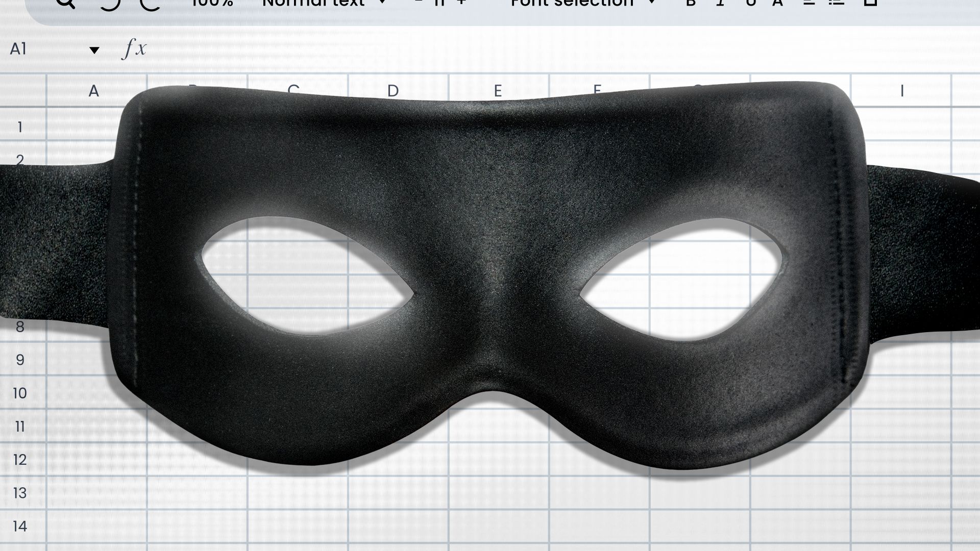Screen dimensions: 980x551
Task: Select column D header
Action: tap(393, 90)
